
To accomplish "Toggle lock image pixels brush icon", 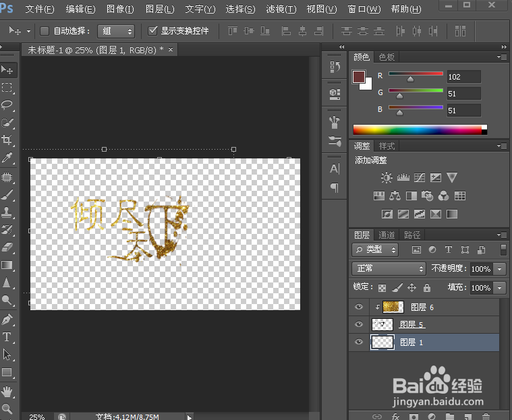I will [x=397, y=287].
